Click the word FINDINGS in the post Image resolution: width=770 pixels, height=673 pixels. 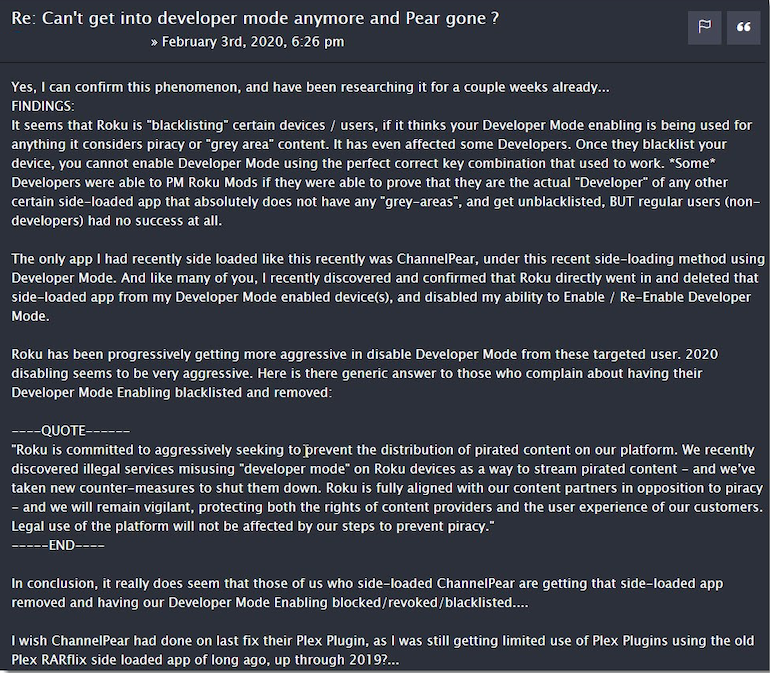pos(43,106)
